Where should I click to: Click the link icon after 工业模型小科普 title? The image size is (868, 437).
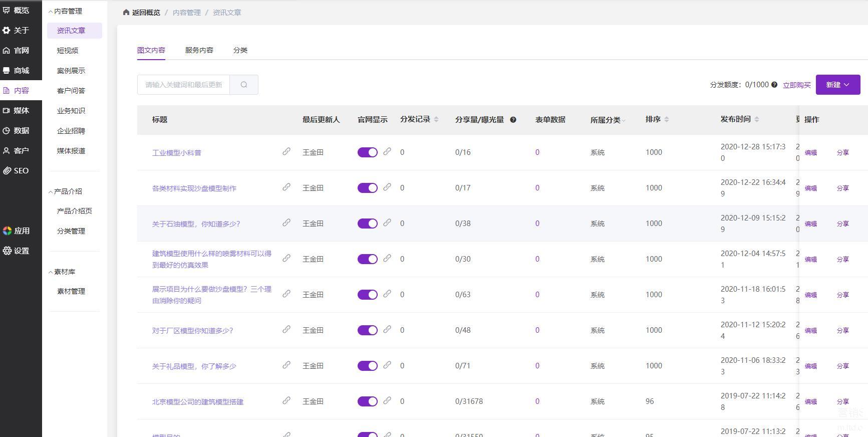(286, 151)
